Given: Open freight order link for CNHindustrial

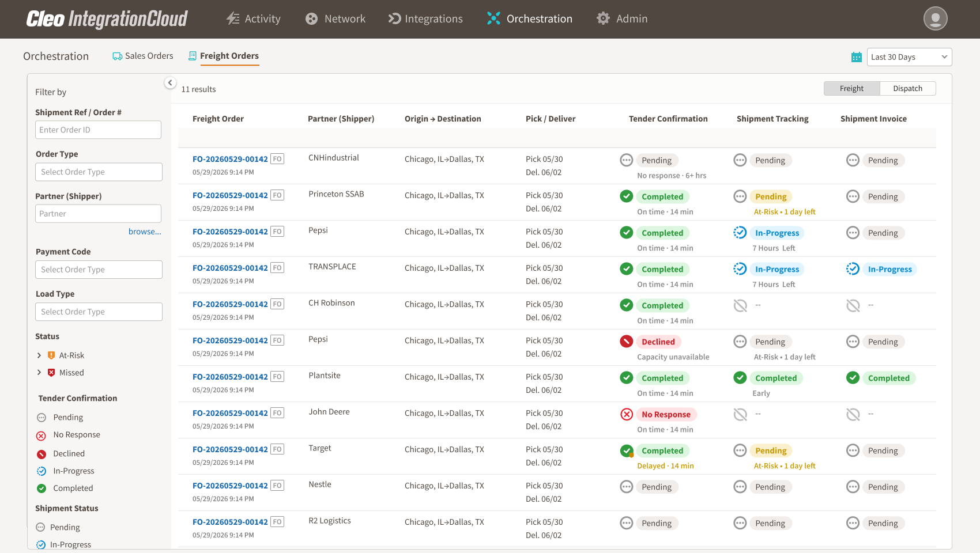Looking at the screenshot, I should tap(230, 159).
